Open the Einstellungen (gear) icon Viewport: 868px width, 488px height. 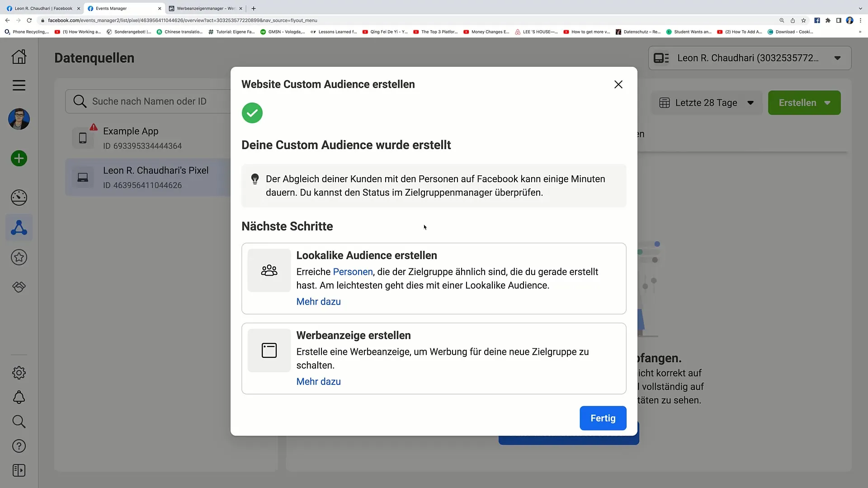point(19,372)
